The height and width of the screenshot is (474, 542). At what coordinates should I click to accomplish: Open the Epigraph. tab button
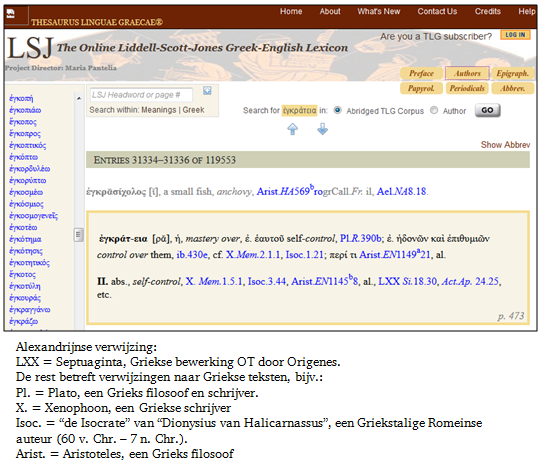click(513, 73)
